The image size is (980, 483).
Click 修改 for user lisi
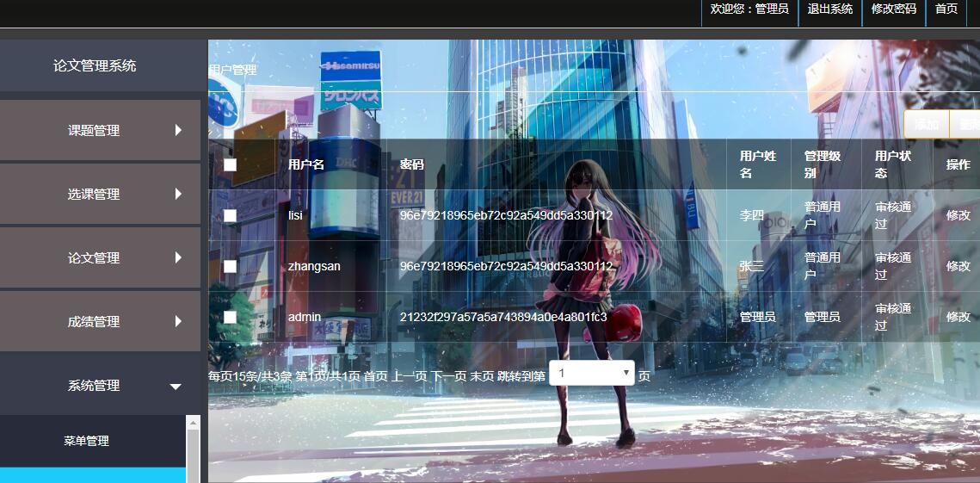[x=958, y=215]
